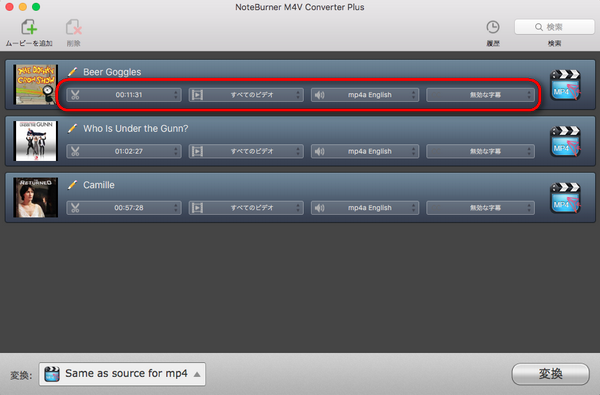Open mp4a English audio dropdown for Beer Goggles
Image resolution: width=600 pixels, height=395 pixels.
tap(365, 95)
